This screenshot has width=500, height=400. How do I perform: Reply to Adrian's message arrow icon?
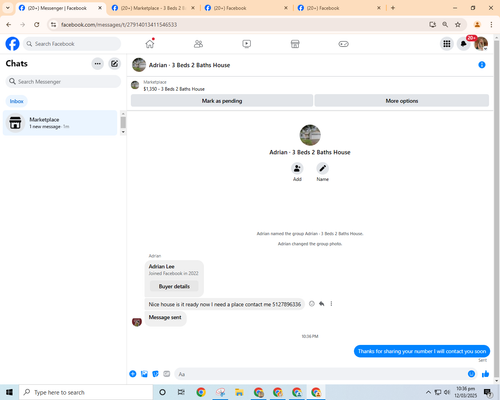coord(322,304)
